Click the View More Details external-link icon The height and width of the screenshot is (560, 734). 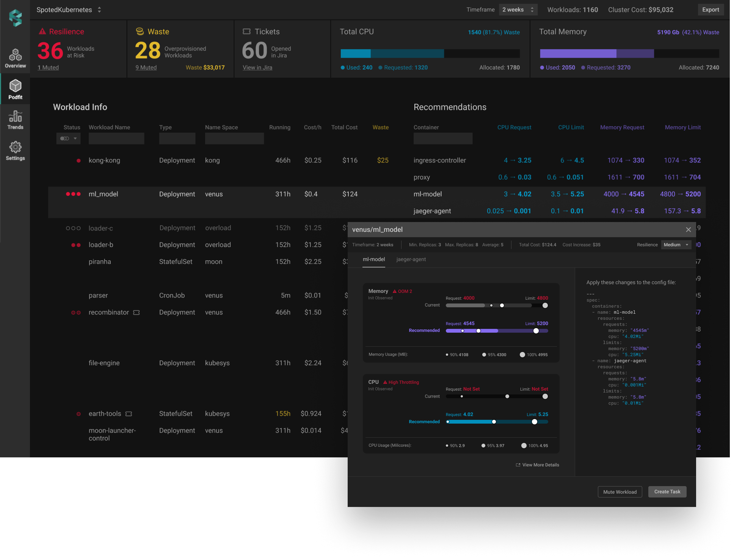coord(518,465)
